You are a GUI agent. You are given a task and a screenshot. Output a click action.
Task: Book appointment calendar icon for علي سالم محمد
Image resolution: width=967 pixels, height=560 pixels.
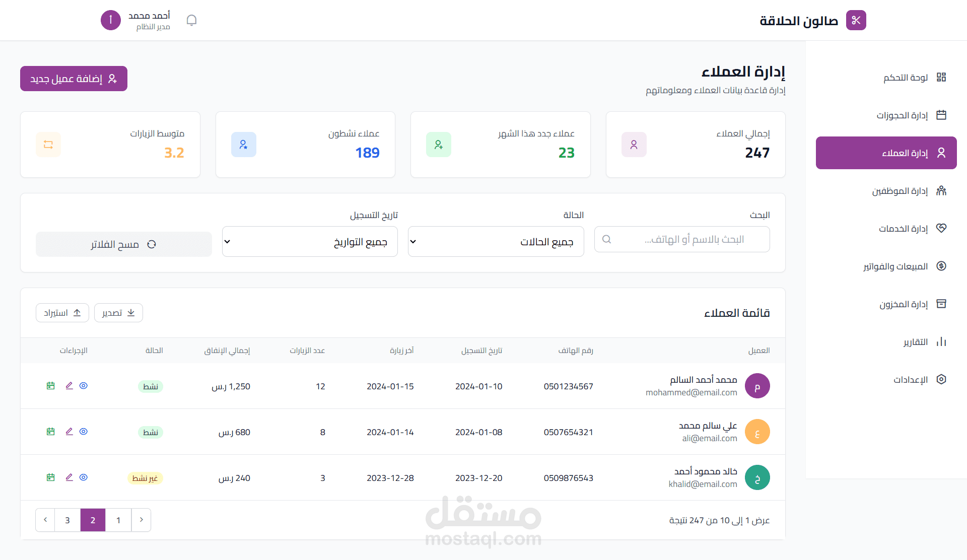(x=50, y=432)
